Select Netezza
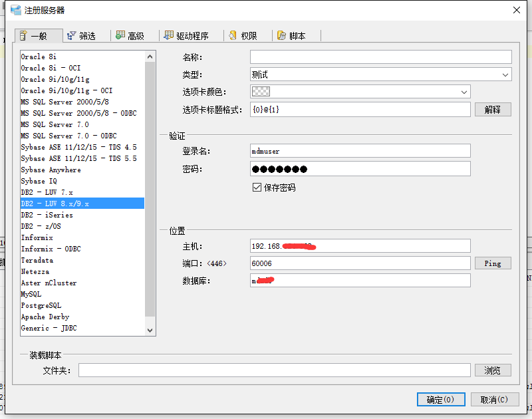 pos(82,271)
